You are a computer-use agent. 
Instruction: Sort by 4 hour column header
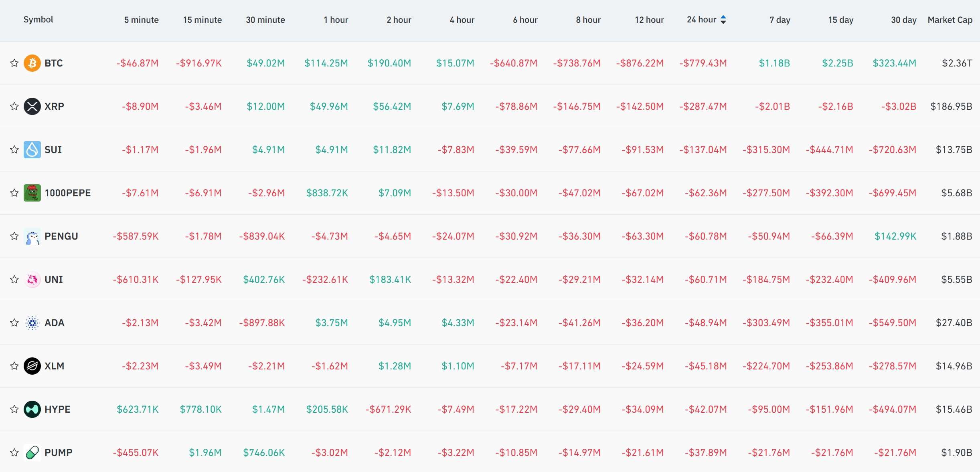(462, 20)
